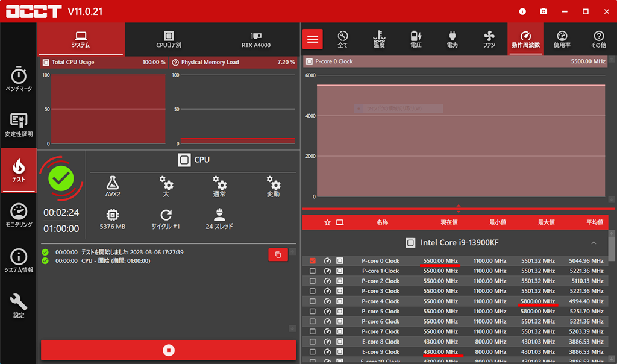Check the P-core 4 Clock checkbox
Image resolution: width=617 pixels, height=364 pixels.
tap(312, 301)
